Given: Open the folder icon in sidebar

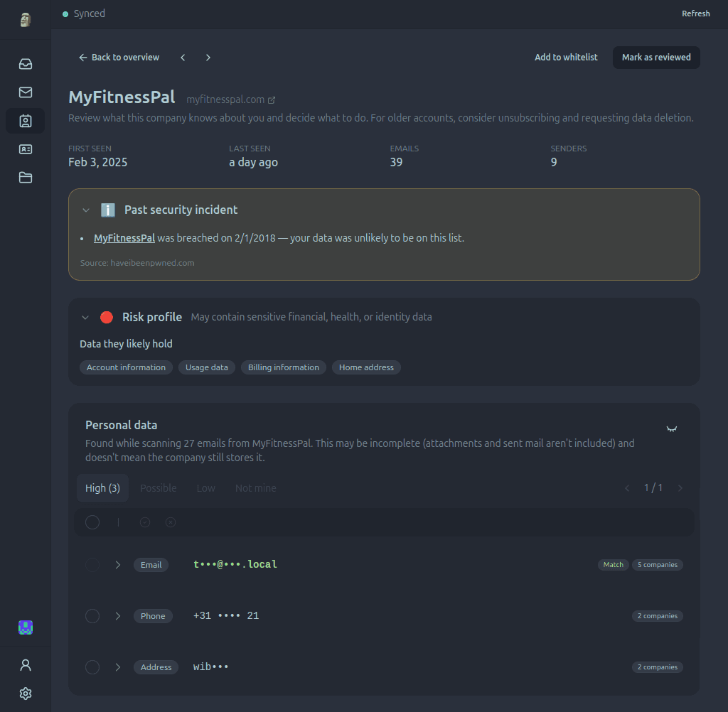Looking at the screenshot, I should pyautogui.click(x=26, y=178).
